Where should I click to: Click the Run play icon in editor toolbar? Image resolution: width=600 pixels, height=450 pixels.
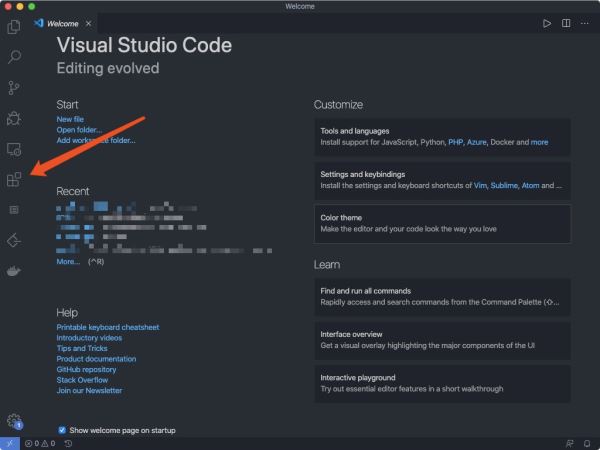tap(547, 23)
